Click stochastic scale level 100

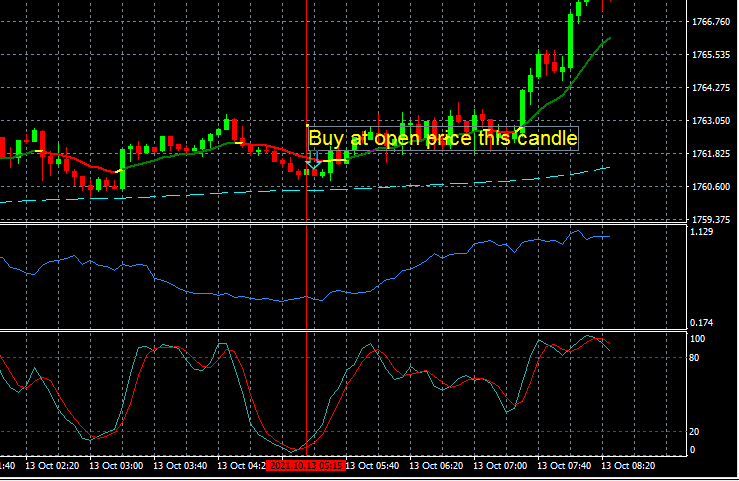click(x=697, y=339)
